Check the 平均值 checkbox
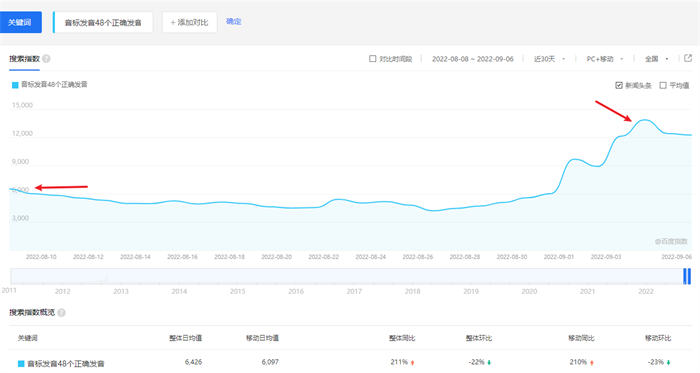 (x=663, y=85)
